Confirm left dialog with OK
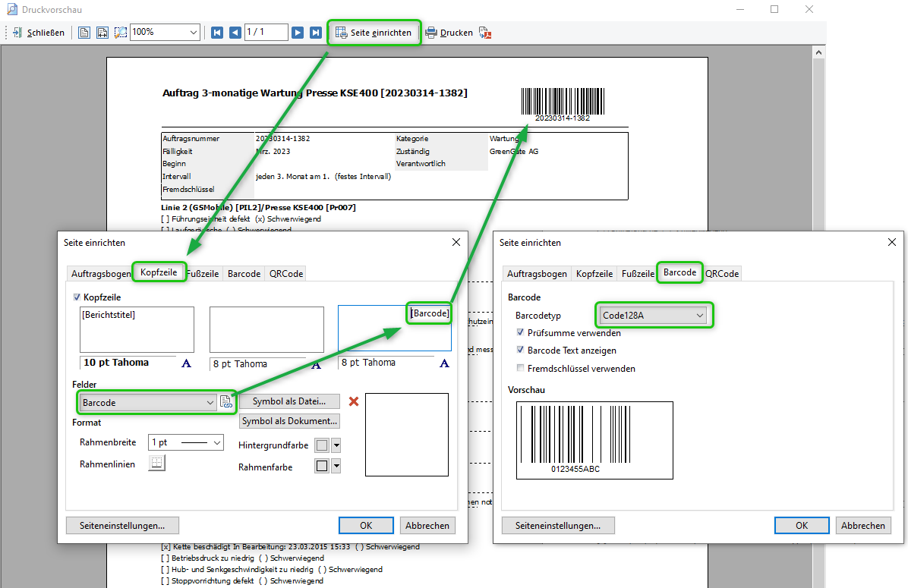This screenshot has width=908, height=588. click(366, 526)
